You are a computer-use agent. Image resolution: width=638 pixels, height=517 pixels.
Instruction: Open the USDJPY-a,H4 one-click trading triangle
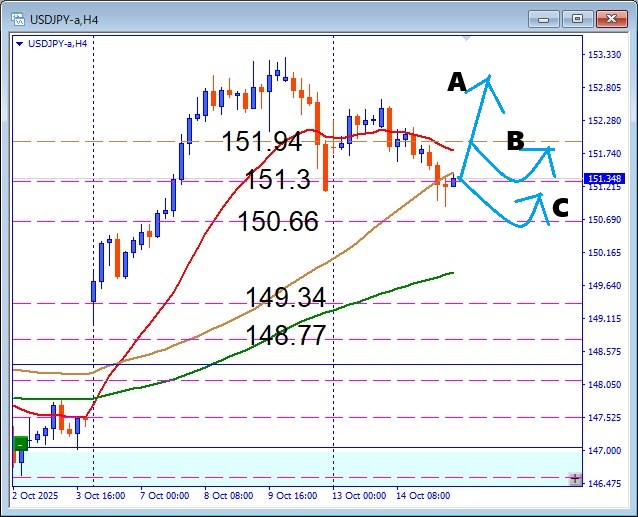pyautogui.click(x=20, y=43)
